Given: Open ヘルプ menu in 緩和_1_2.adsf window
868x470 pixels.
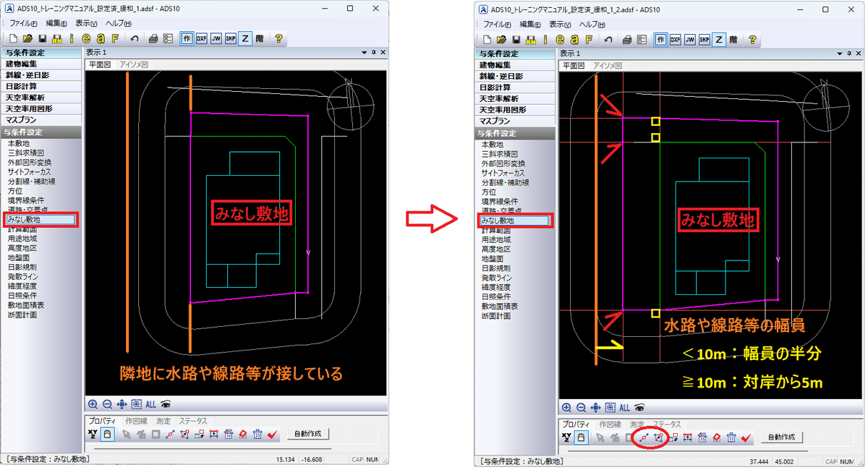Looking at the screenshot, I should (x=594, y=25).
